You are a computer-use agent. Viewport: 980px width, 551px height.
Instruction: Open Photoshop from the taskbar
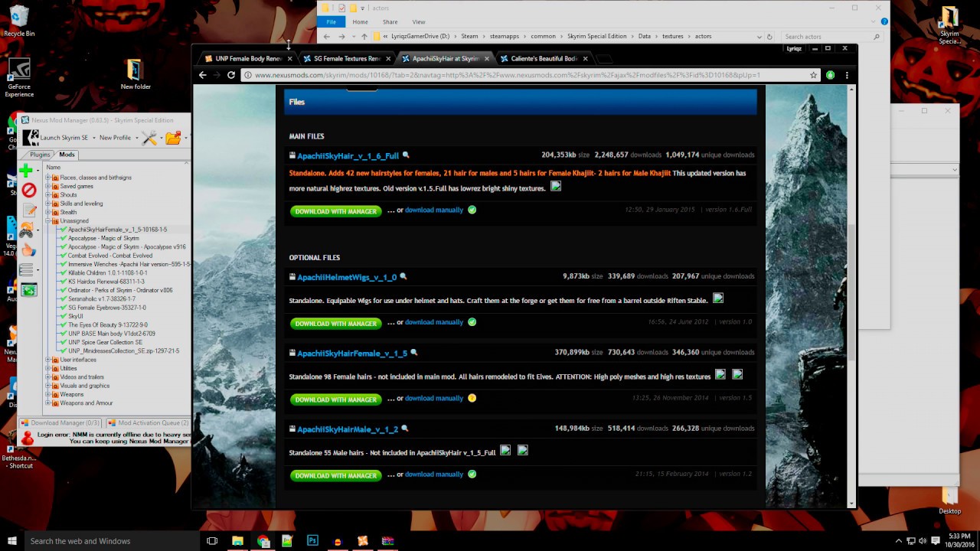tap(312, 540)
